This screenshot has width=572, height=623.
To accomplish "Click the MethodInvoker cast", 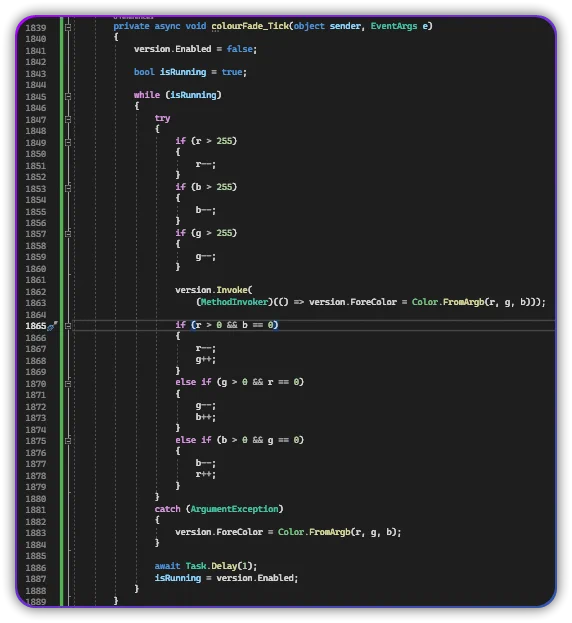I will pos(234,302).
